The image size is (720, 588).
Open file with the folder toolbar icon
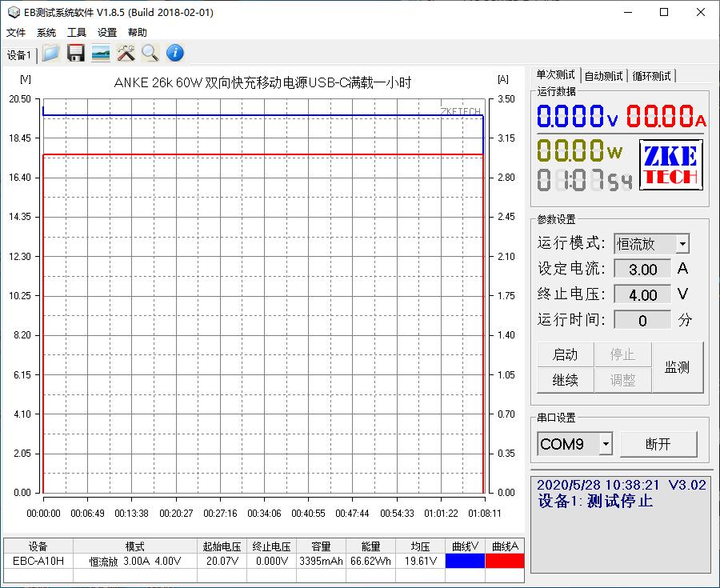pos(50,54)
